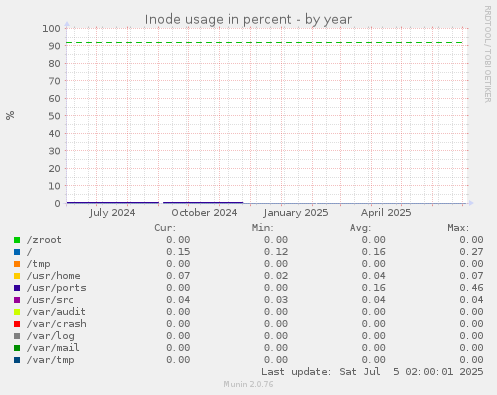Click the 'January 2025' x-axis label
This screenshot has width=497, height=395.
coord(296,213)
